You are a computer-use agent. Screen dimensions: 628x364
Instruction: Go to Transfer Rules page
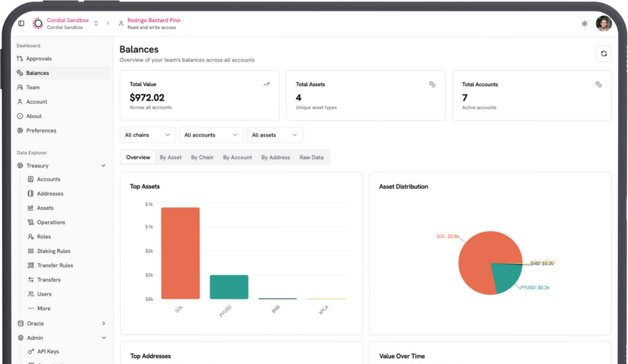[x=55, y=265]
